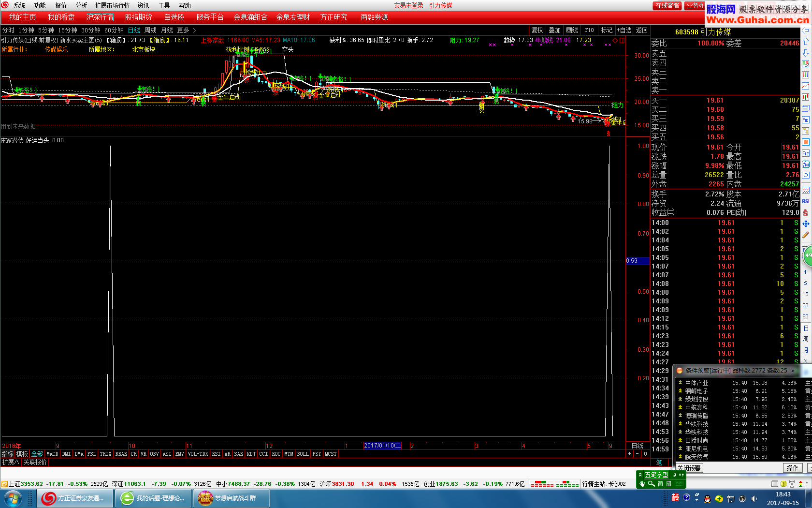Toggle 简 simplified mode on Wubi bar
This screenshot has height=508, width=812.
pos(660,483)
